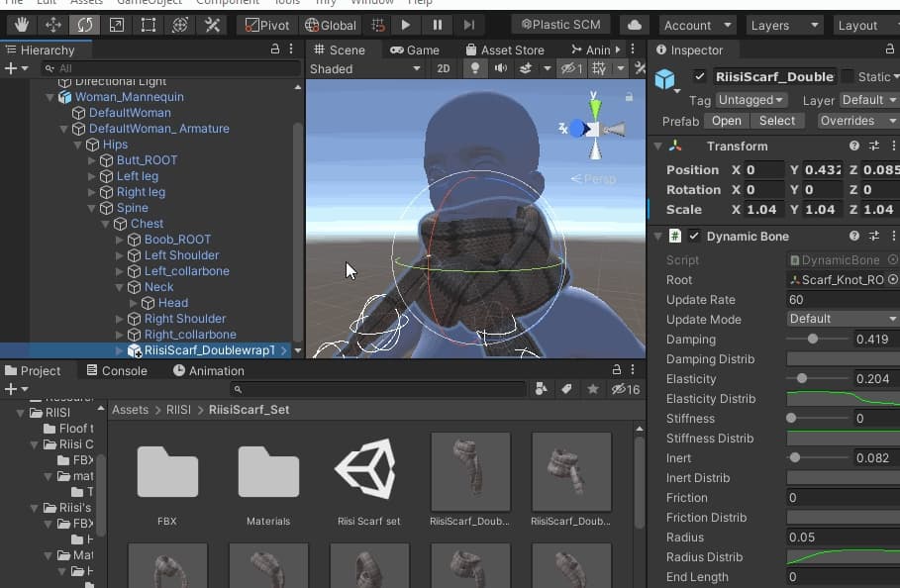
Task: Open the cloud services icon
Action: click(x=634, y=25)
